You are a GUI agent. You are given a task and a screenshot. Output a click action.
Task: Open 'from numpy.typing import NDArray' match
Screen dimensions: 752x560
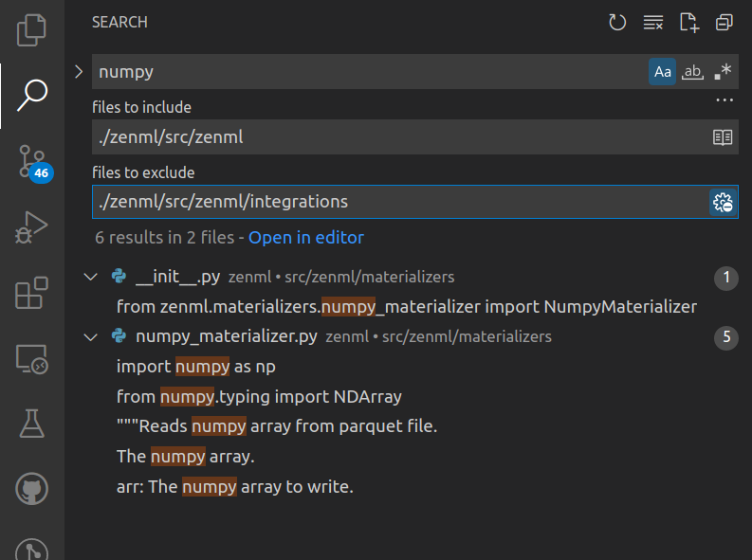pyautogui.click(x=260, y=397)
